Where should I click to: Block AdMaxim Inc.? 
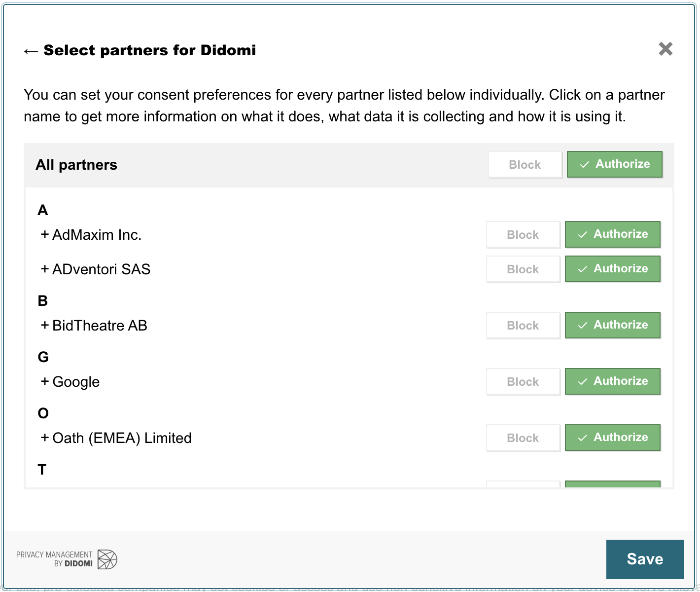[x=523, y=235]
